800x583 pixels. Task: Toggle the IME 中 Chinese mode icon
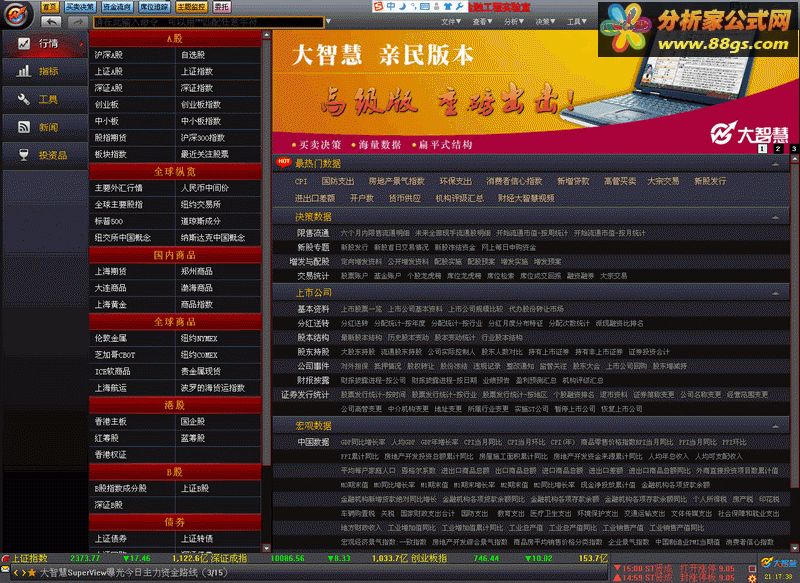(390, 6)
